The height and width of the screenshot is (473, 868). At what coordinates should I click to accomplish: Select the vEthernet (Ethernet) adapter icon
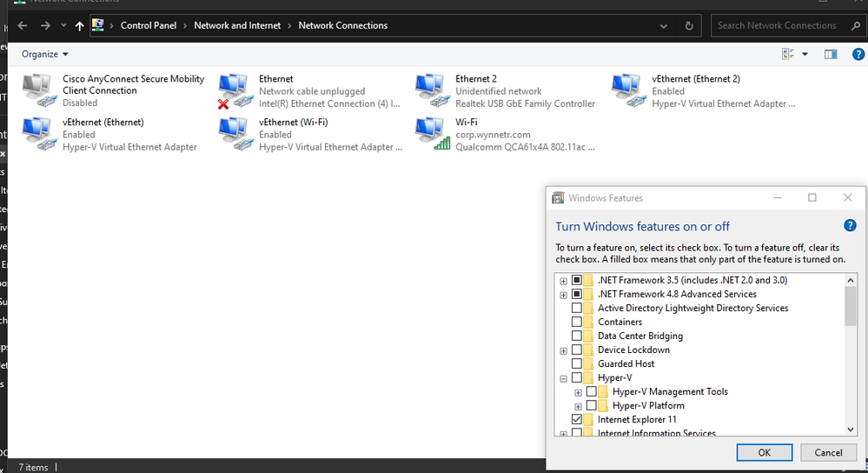[39, 134]
